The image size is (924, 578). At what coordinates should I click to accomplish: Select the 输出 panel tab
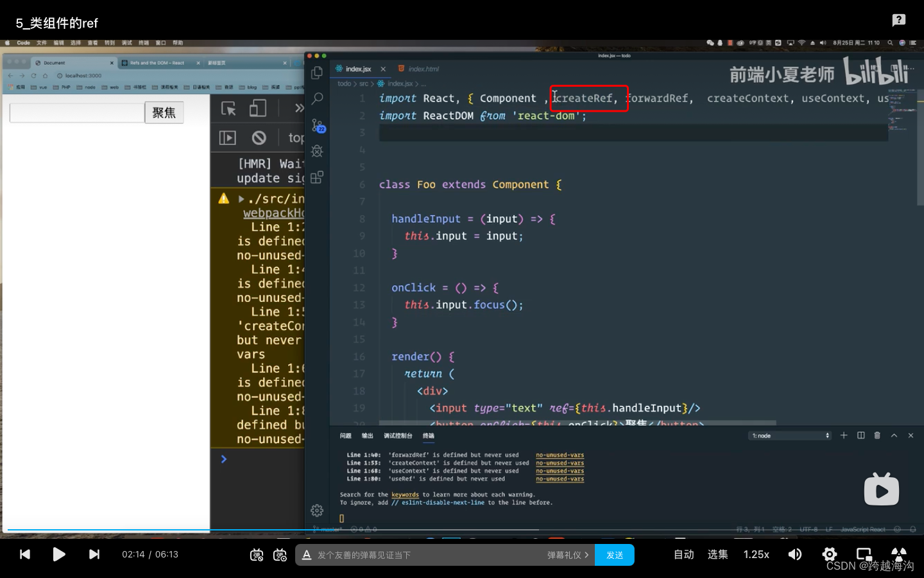point(367,435)
